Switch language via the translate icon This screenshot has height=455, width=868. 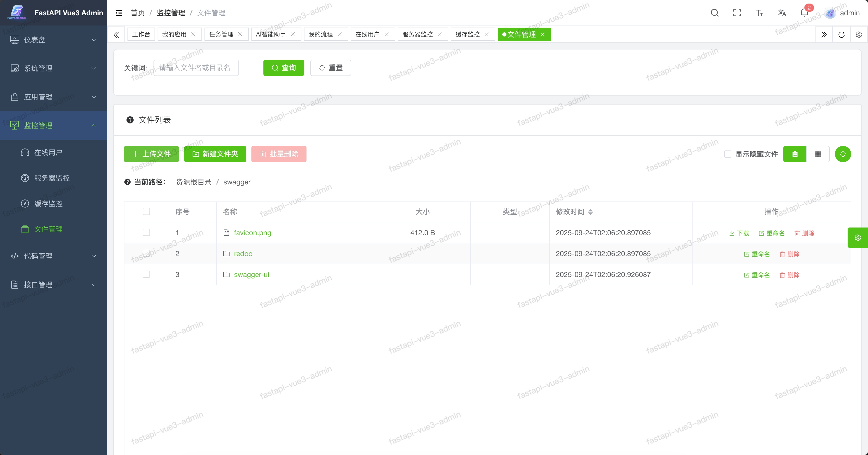click(x=782, y=13)
